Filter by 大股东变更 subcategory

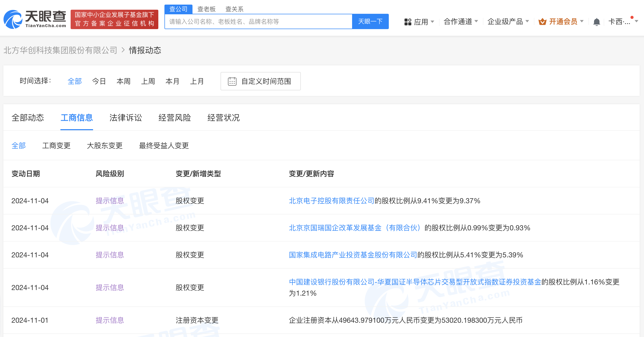pyautogui.click(x=105, y=146)
